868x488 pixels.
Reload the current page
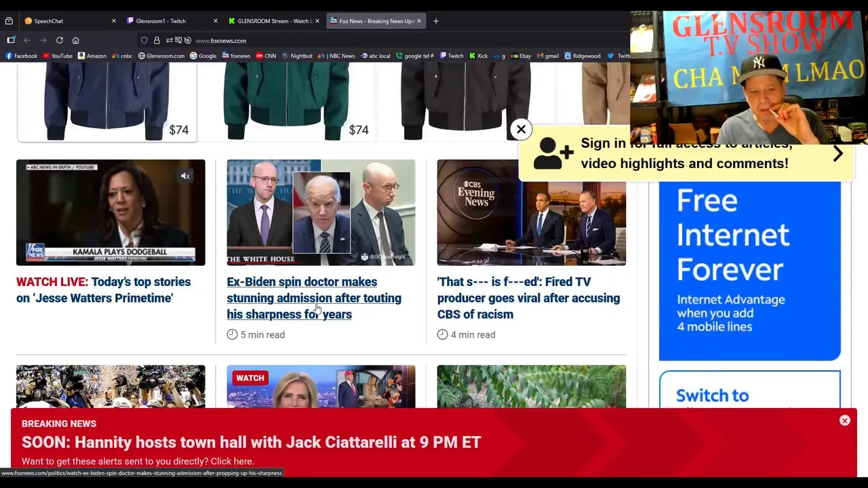[x=60, y=41]
